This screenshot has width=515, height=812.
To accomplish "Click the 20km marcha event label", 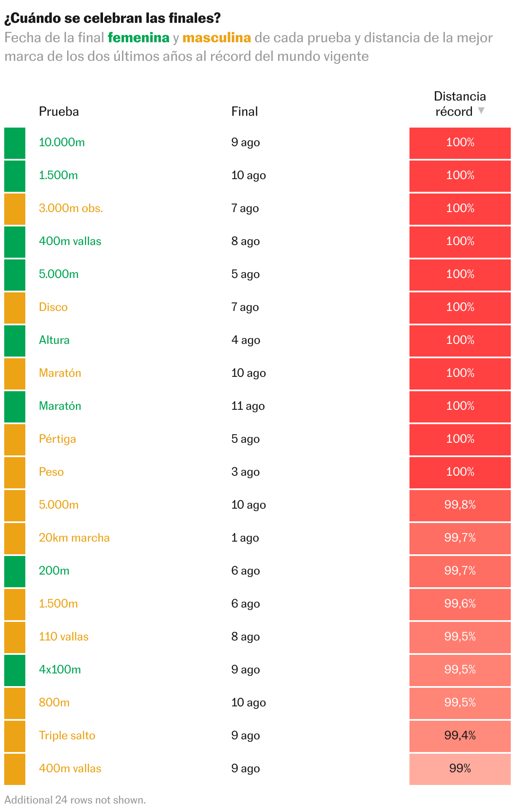I will pos(74,538).
